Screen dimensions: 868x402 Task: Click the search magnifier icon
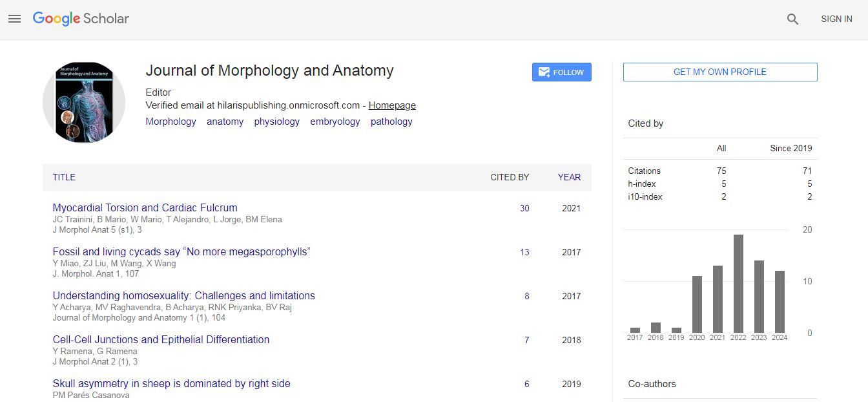[x=792, y=19]
